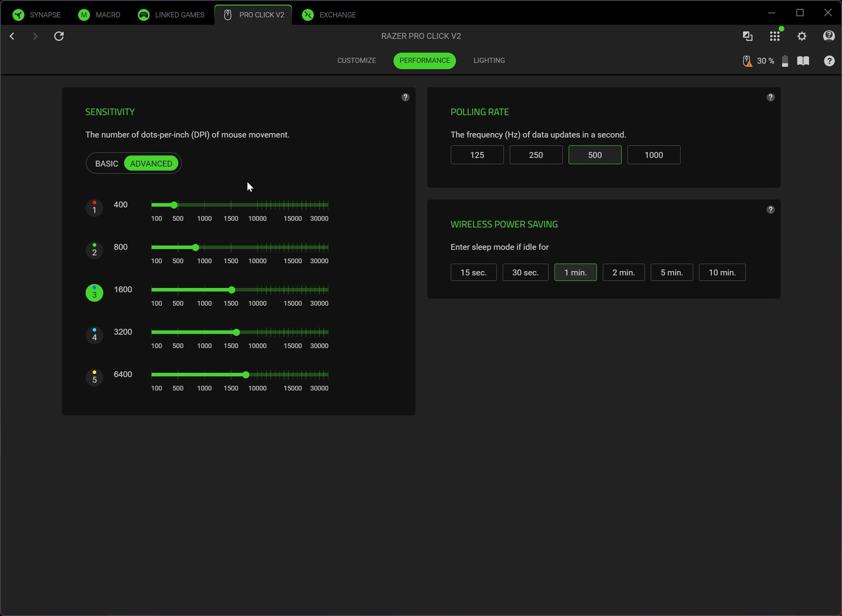Set polling rate to 125 Hz

[477, 155]
